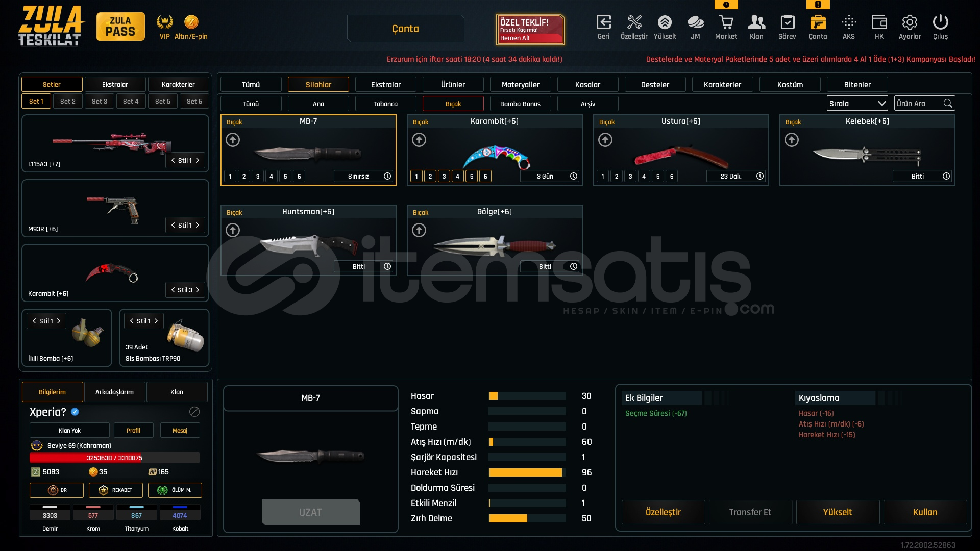Click the UZAT extend button
Screen dimensions: 980x551
point(310,512)
